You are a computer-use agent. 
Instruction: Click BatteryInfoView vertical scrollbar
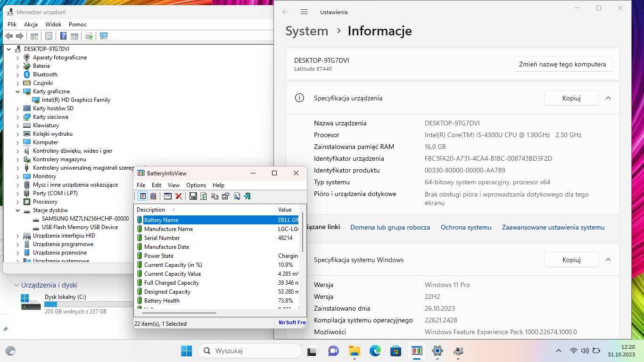coord(302,232)
